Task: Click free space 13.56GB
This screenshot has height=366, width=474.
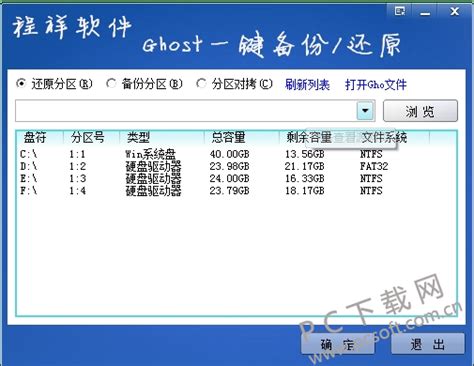Action: [x=305, y=154]
